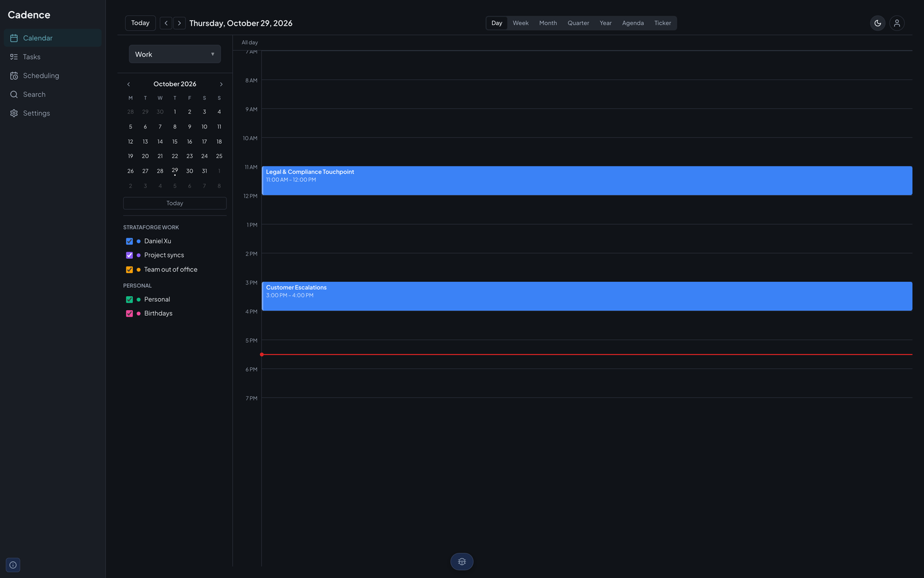Open Legal & Compliance Touchpoint event

[587, 180]
